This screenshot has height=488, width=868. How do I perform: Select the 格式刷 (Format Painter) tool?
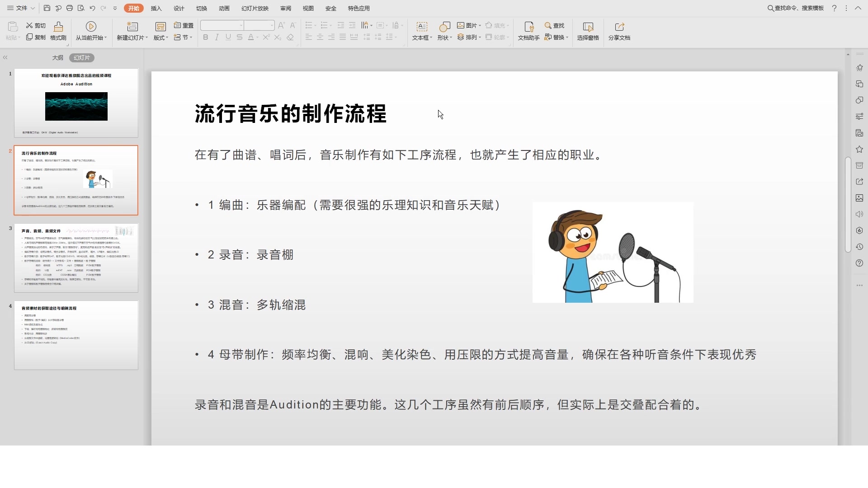[58, 31]
